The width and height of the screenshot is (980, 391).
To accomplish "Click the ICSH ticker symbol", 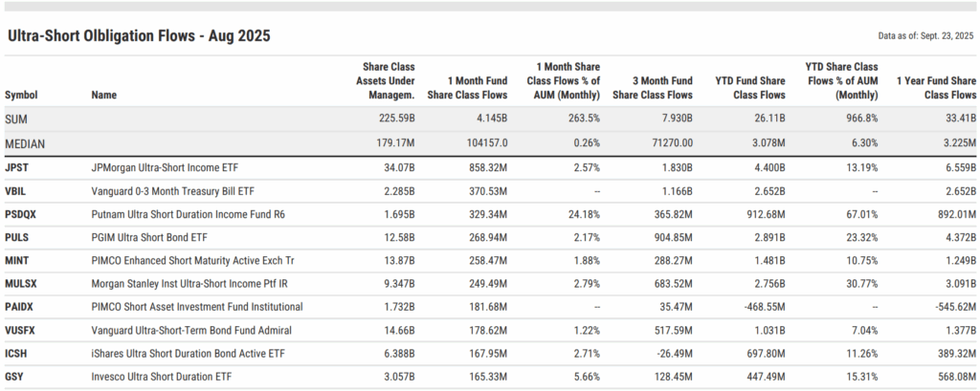I will (16, 354).
